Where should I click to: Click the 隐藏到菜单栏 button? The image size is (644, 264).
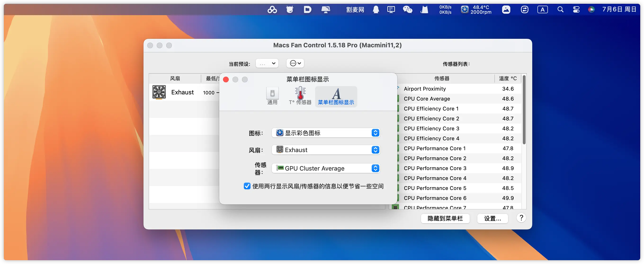tap(445, 219)
